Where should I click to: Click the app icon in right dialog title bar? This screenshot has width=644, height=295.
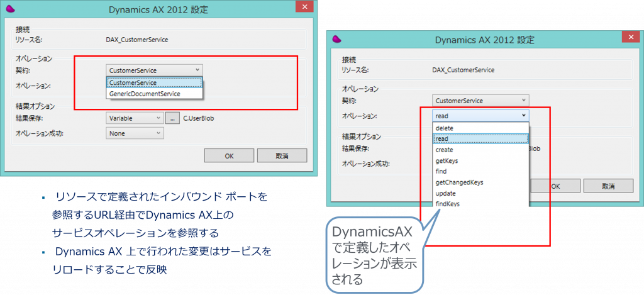click(336, 40)
